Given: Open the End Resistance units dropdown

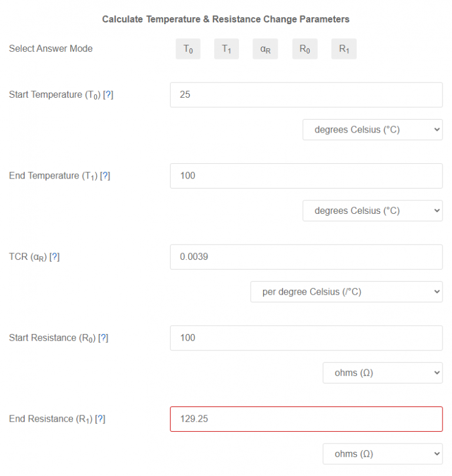Looking at the screenshot, I should coord(383,454).
